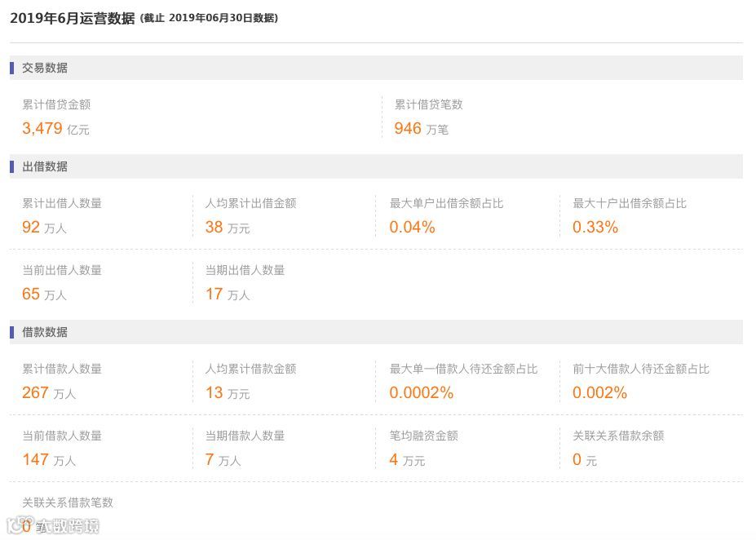This screenshot has width=756, height=540.
Task: Click the 累计出借人数量 value 92 万人
Action: (44, 228)
